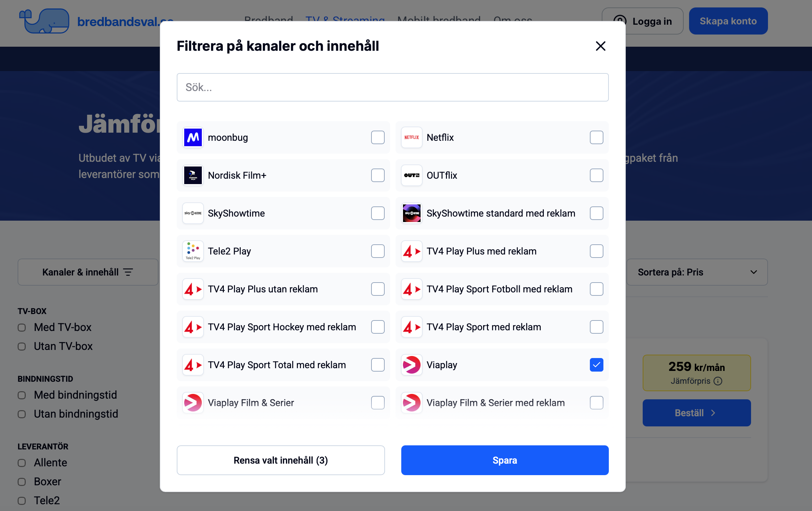Click the moonbug channel logo icon
812x511 pixels.
[x=193, y=137]
